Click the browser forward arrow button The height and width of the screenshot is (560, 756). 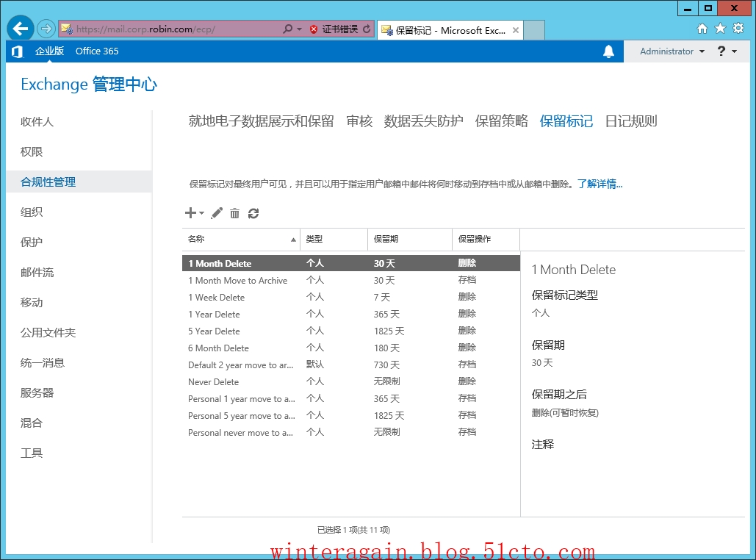pyautogui.click(x=46, y=29)
